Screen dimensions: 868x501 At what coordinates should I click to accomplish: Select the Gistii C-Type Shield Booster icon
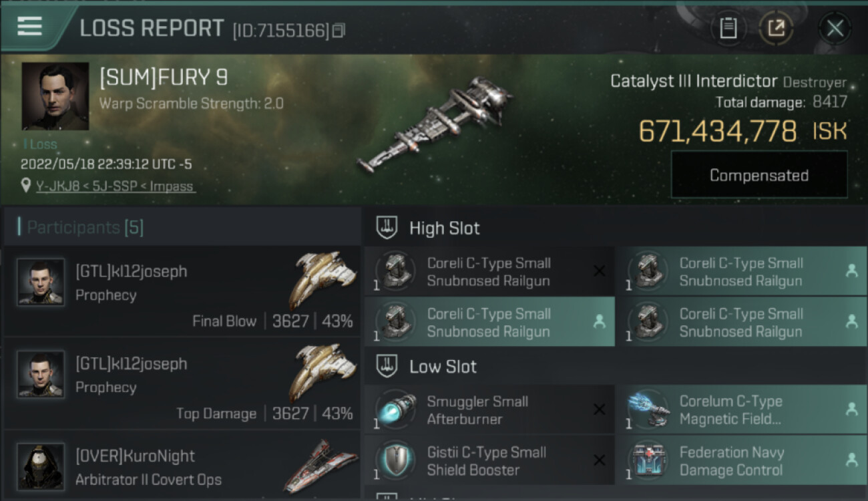(397, 461)
